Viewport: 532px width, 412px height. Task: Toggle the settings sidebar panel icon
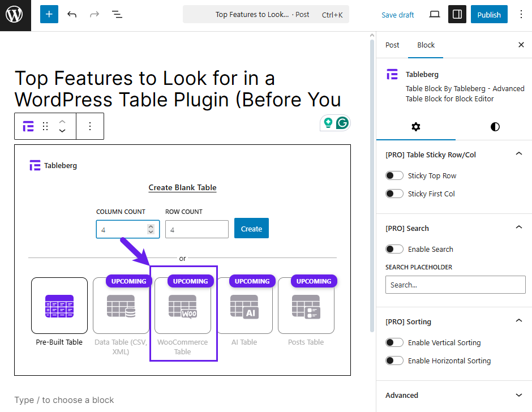point(457,14)
